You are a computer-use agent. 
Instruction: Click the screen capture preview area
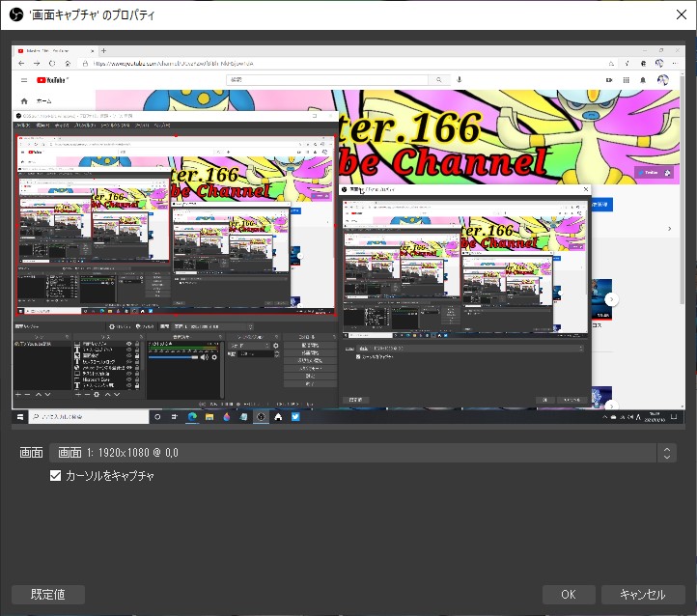pos(348,236)
